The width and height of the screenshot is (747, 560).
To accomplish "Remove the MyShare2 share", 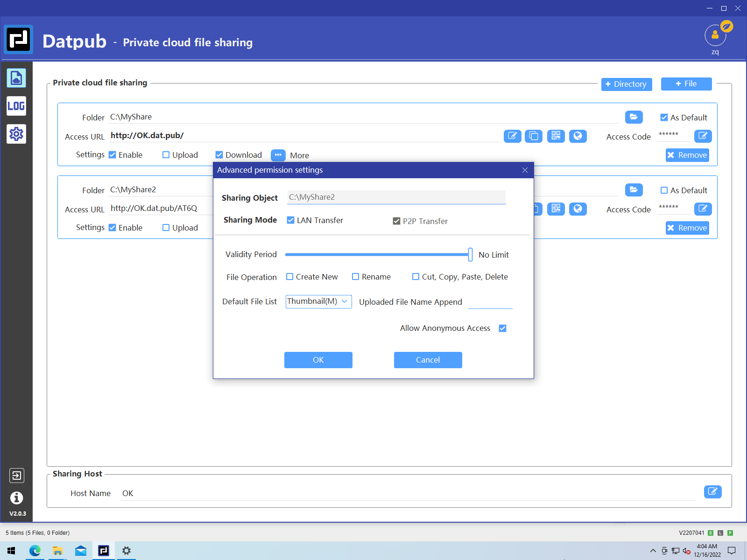I will pyautogui.click(x=687, y=228).
